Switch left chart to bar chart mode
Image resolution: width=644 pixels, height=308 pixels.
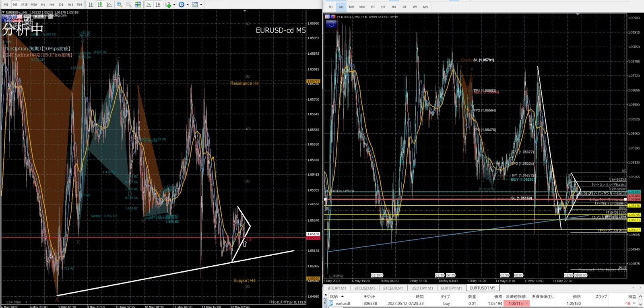point(91,4)
